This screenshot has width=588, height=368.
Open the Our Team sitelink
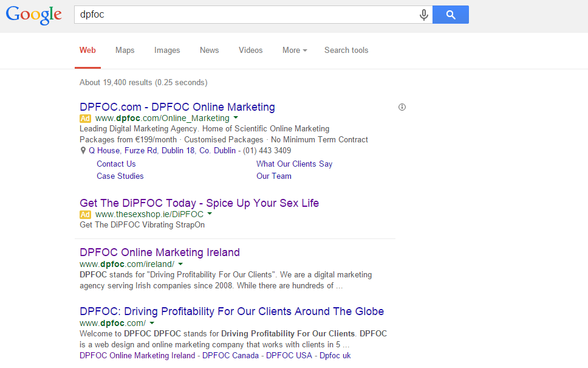tap(274, 176)
